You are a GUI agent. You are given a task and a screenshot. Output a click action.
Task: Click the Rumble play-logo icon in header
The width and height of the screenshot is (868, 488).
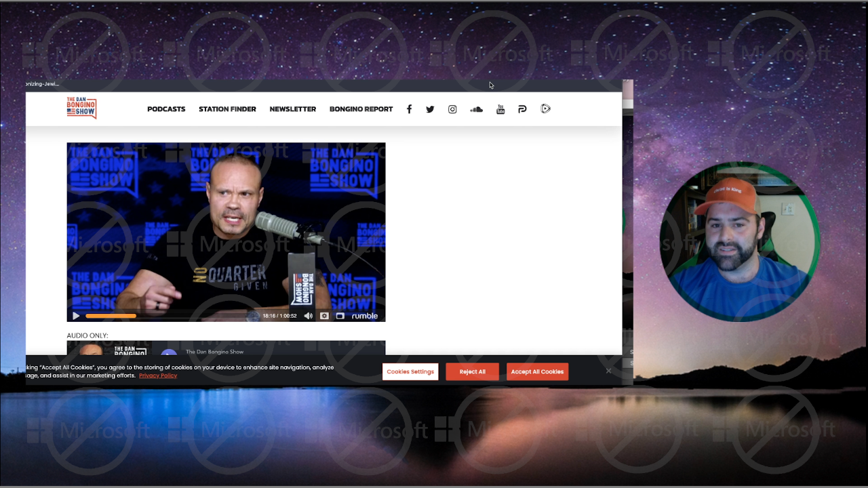pos(546,109)
